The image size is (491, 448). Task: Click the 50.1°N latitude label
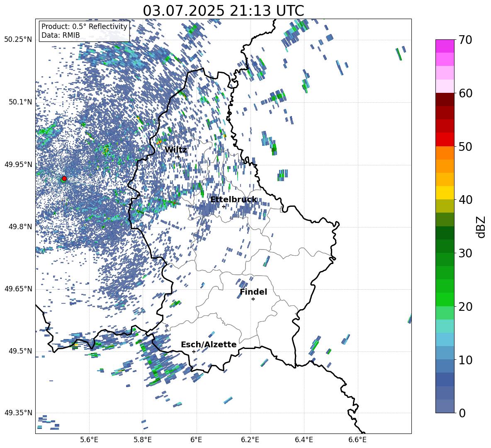pyautogui.click(x=21, y=102)
